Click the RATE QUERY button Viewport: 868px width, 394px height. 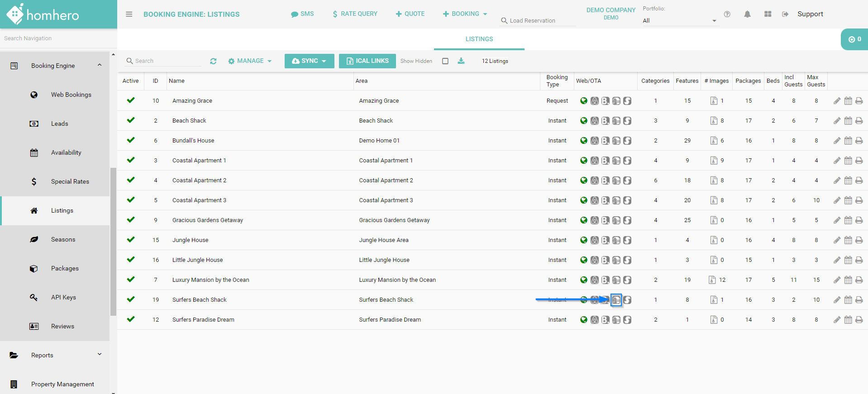tap(355, 14)
